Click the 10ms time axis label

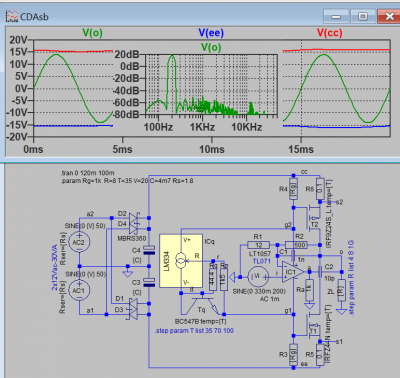[212, 149]
